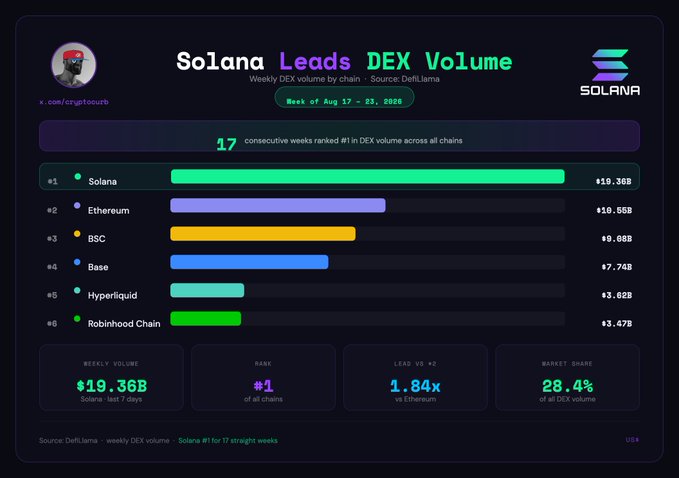Image resolution: width=679 pixels, height=478 pixels.
Task: Click the blue Base volume bar
Action: click(x=249, y=262)
